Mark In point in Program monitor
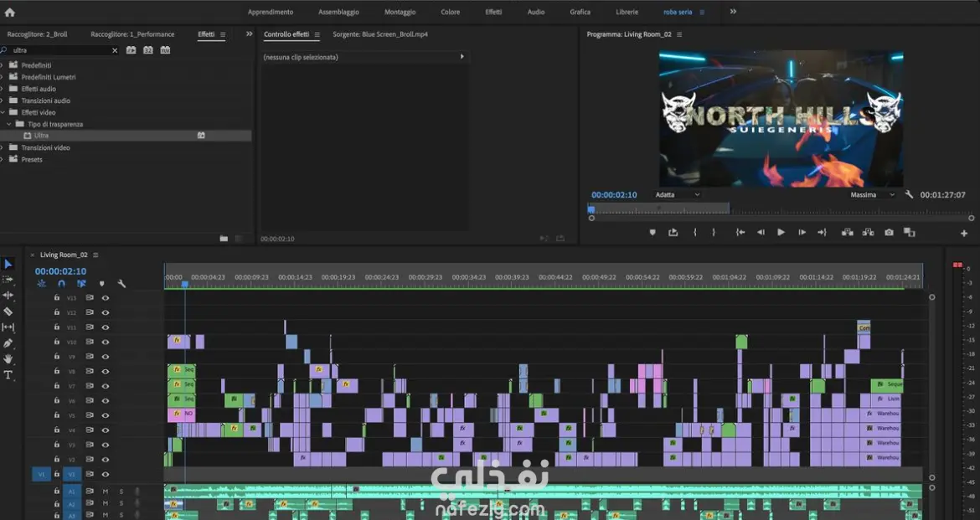 point(695,233)
